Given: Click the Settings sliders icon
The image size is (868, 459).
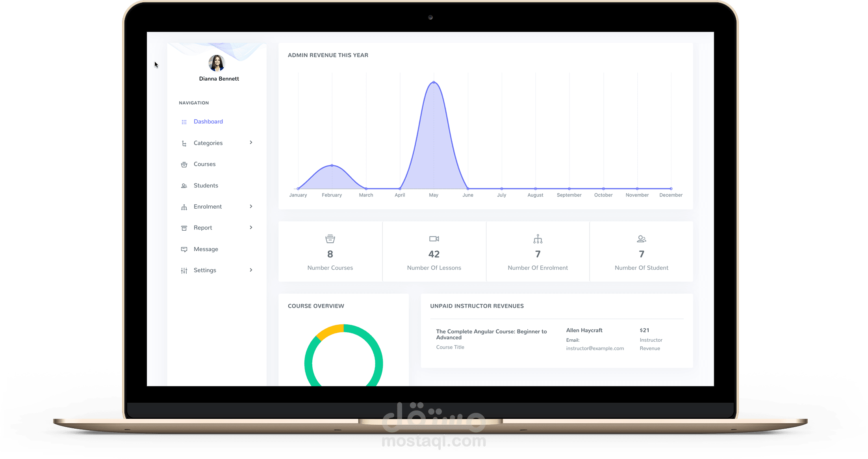Looking at the screenshot, I should pyautogui.click(x=184, y=270).
